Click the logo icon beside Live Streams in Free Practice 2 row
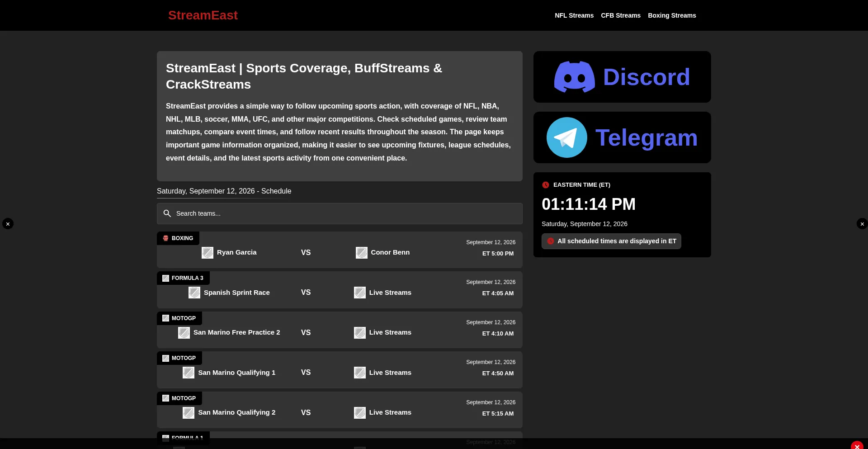868x449 pixels. pyautogui.click(x=360, y=333)
